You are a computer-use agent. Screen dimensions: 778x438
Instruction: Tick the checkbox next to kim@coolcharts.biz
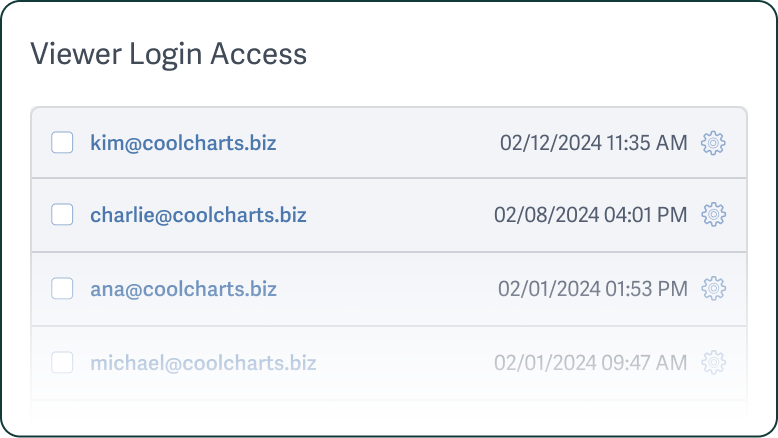[62, 143]
